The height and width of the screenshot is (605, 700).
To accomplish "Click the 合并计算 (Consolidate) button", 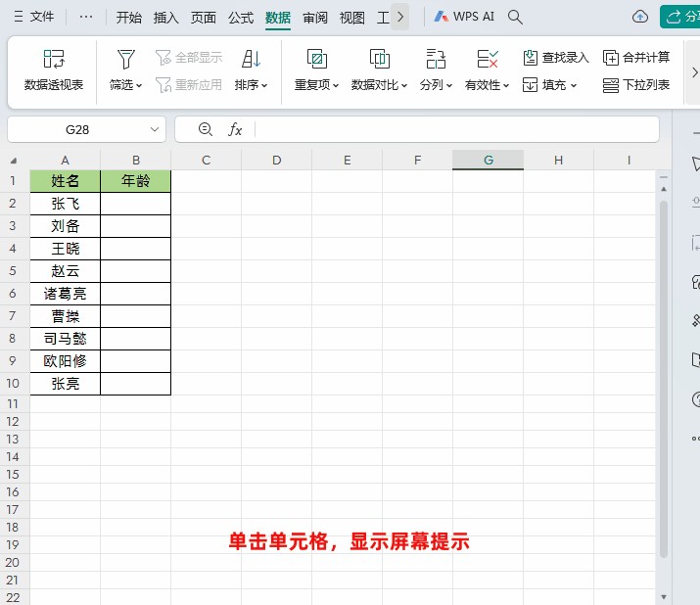I will pos(636,58).
